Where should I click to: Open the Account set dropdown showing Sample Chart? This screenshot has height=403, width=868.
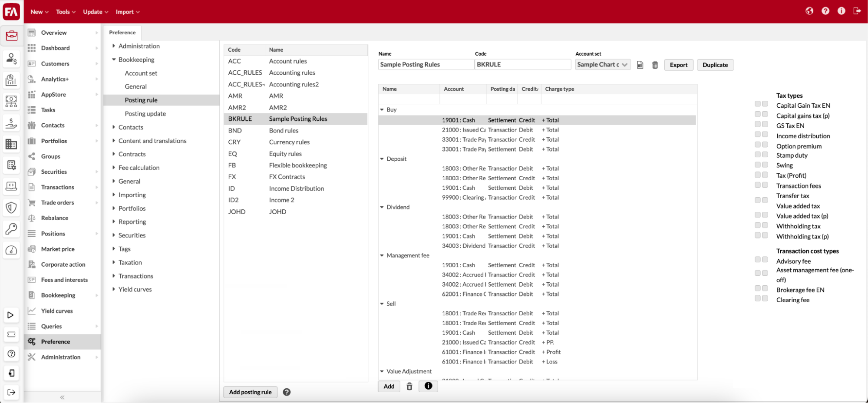click(603, 65)
